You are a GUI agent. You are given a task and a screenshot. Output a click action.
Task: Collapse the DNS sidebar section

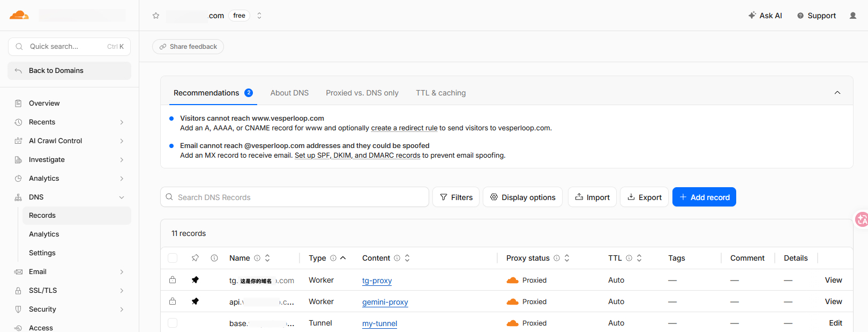coord(122,197)
